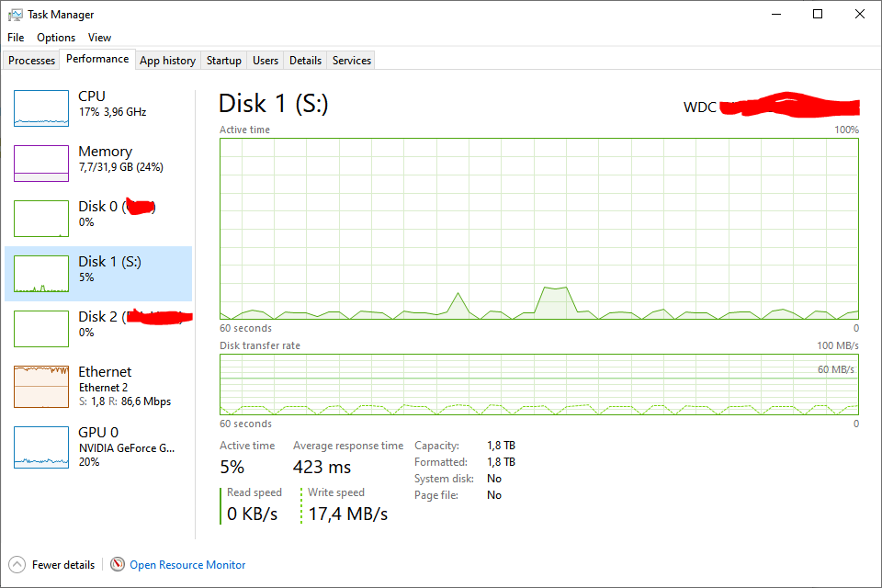Screen dimensions: 882x588
Task: Select the Users tab
Action: tap(265, 60)
